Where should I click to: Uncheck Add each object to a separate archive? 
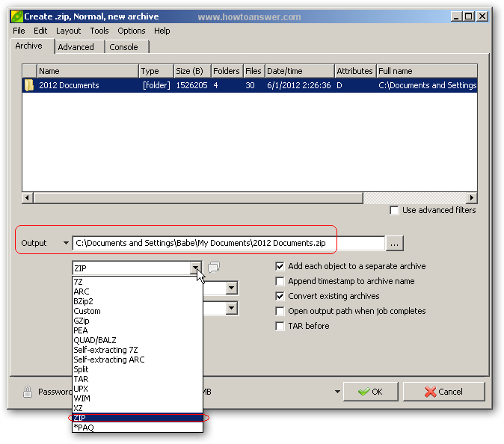tap(280, 266)
